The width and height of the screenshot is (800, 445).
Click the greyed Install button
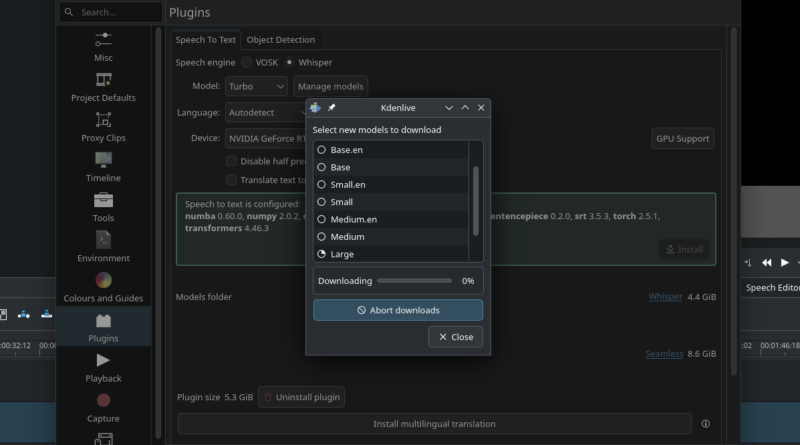pos(684,250)
